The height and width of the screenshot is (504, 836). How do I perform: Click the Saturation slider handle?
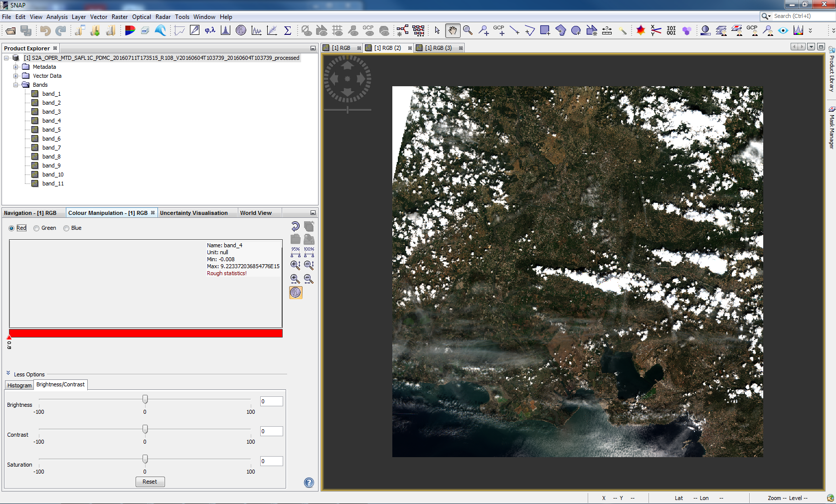[145, 459]
